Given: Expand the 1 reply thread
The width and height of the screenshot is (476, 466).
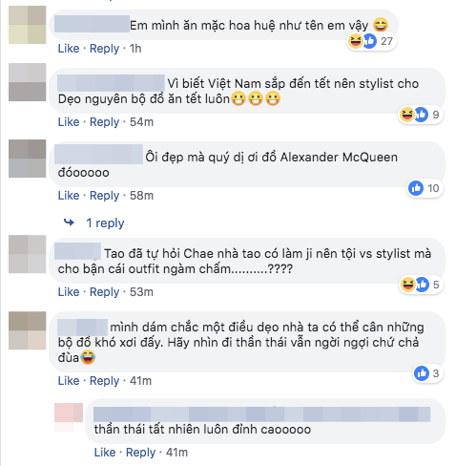Looking at the screenshot, I should [x=105, y=222].
